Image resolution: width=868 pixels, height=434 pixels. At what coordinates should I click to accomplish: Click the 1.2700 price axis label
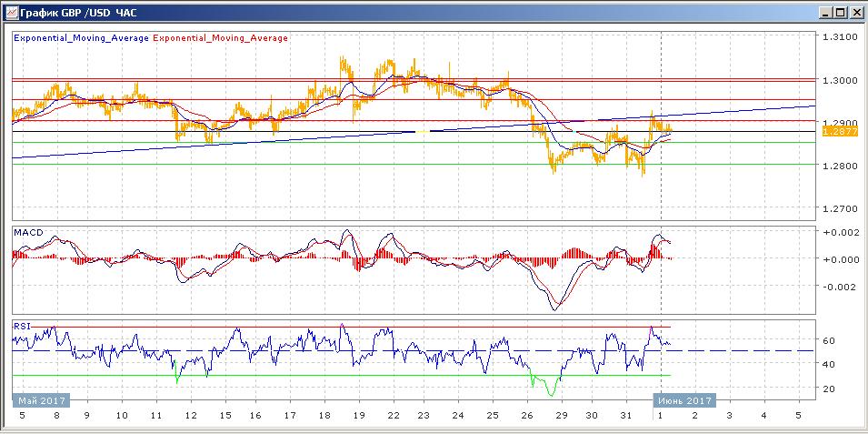point(840,209)
